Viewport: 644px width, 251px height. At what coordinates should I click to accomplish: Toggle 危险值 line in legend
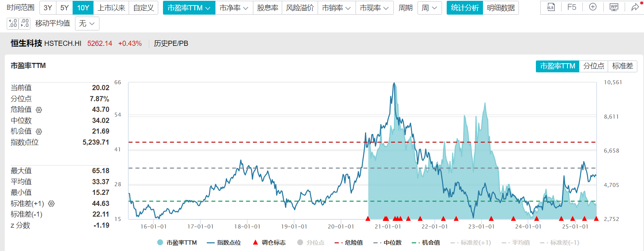coord(349,243)
